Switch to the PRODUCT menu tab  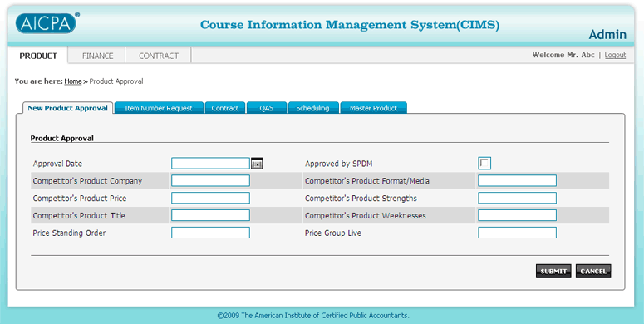(x=37, y=56)
